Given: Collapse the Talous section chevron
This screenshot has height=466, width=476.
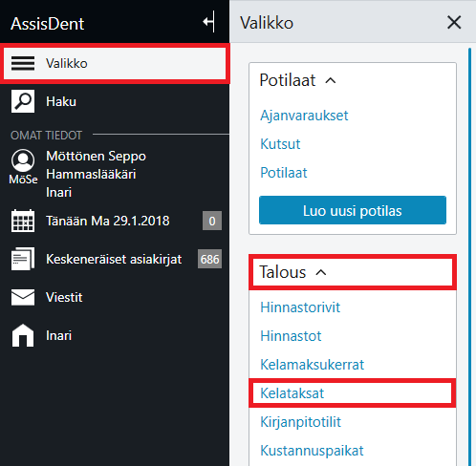Looking at the screenshot, I should [321, 272].
